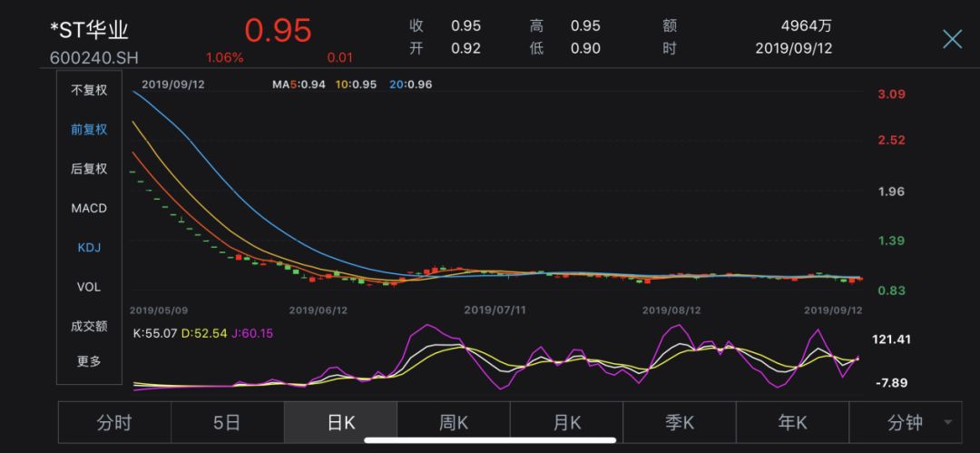Open the 日K tab
This screenshot has height=453, width=980.
click(340, 423)
